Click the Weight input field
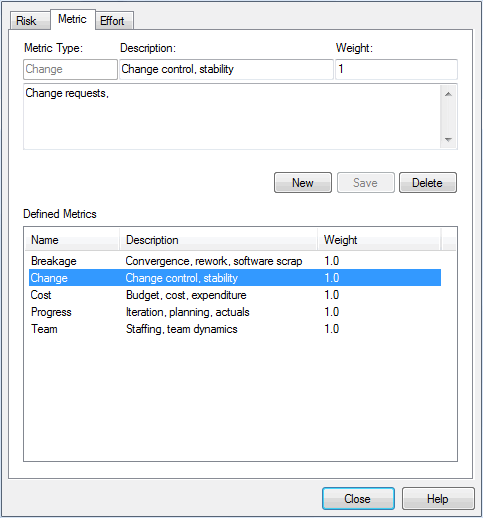 (396, 69)
